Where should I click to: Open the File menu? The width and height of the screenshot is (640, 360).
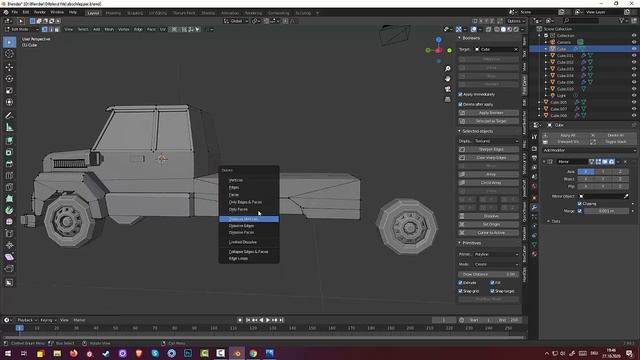(x=15, y=12)
